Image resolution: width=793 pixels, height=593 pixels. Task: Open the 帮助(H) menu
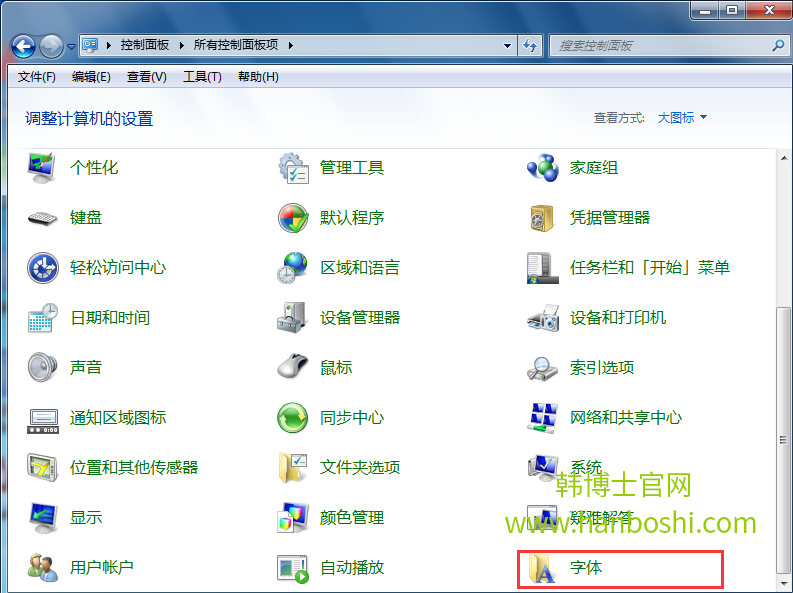[x=258, y=77]
